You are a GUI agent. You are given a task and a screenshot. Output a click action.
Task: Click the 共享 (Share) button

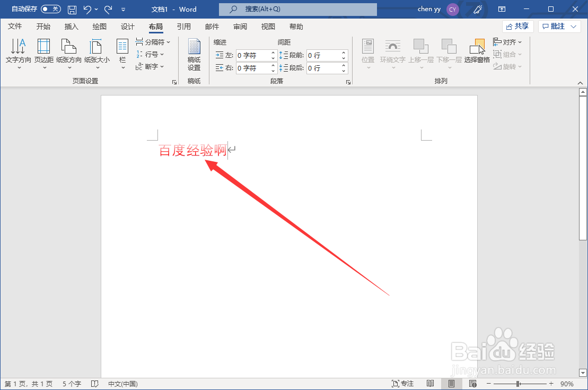coord(517,26)
